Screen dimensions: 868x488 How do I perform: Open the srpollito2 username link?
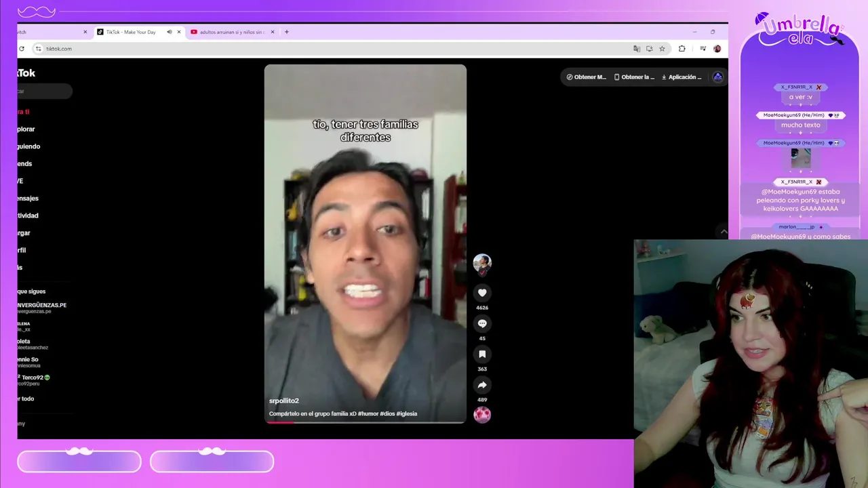[x=283, y=401]
